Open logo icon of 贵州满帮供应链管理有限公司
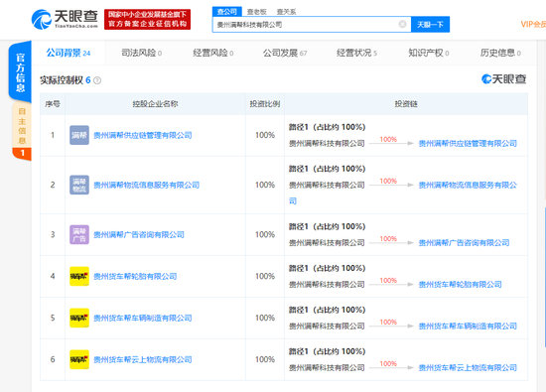Image resolution: width=546 pixels, height=392 pixels. [79, 135]
